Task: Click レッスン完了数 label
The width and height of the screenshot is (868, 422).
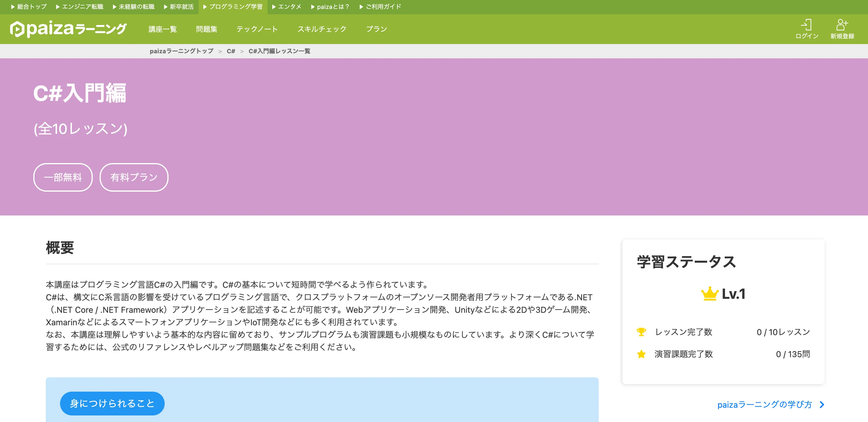Action: point(683,332)
